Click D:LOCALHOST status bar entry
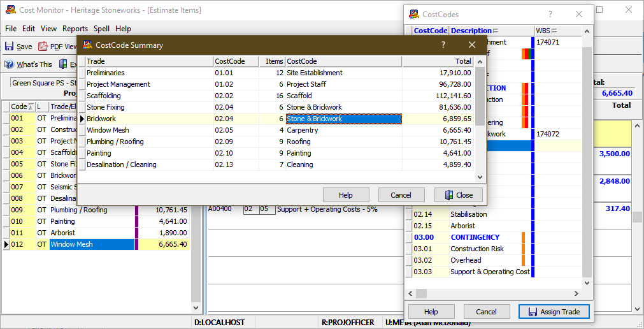Viewport: 644px width, 329px height. point(220,323)
